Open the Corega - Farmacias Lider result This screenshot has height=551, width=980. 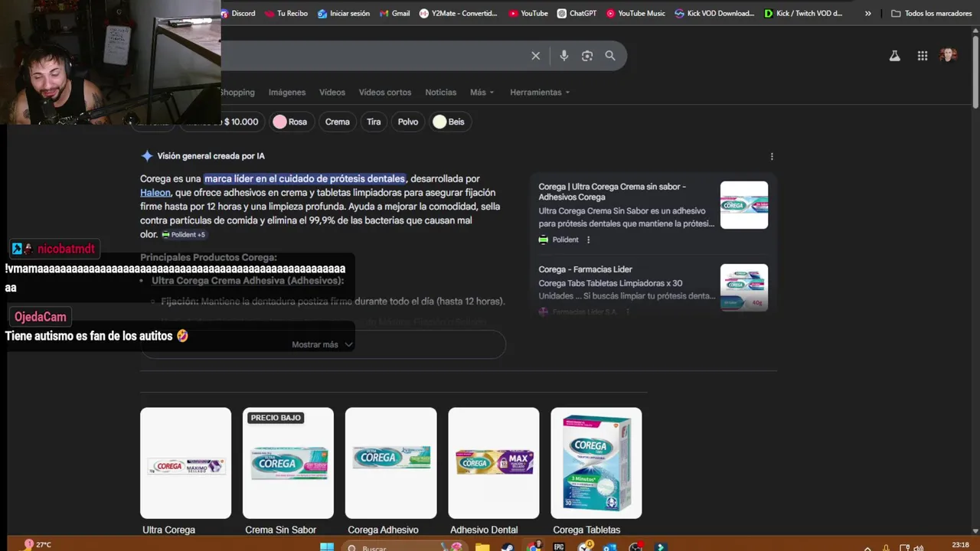[x=585, y=269]
